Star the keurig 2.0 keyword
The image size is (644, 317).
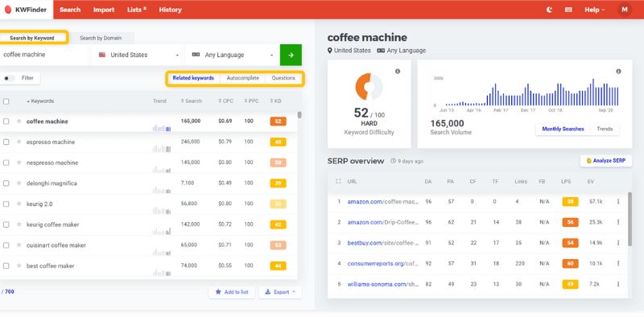(19, 204)
